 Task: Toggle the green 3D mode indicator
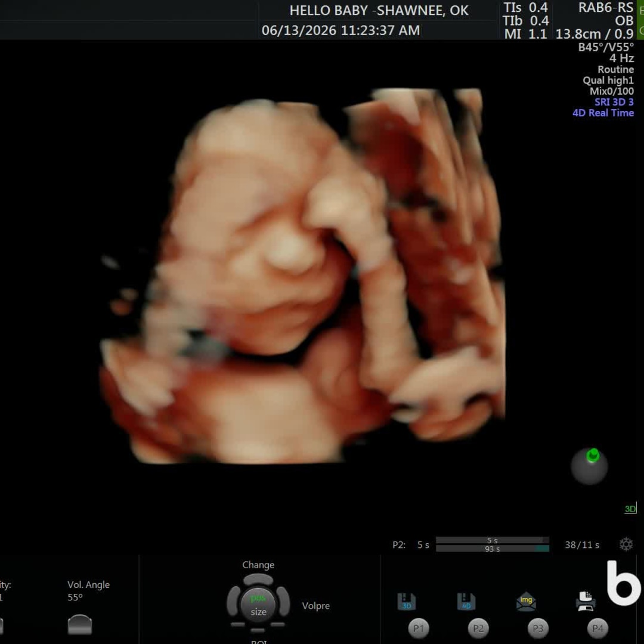pos(630,509)
